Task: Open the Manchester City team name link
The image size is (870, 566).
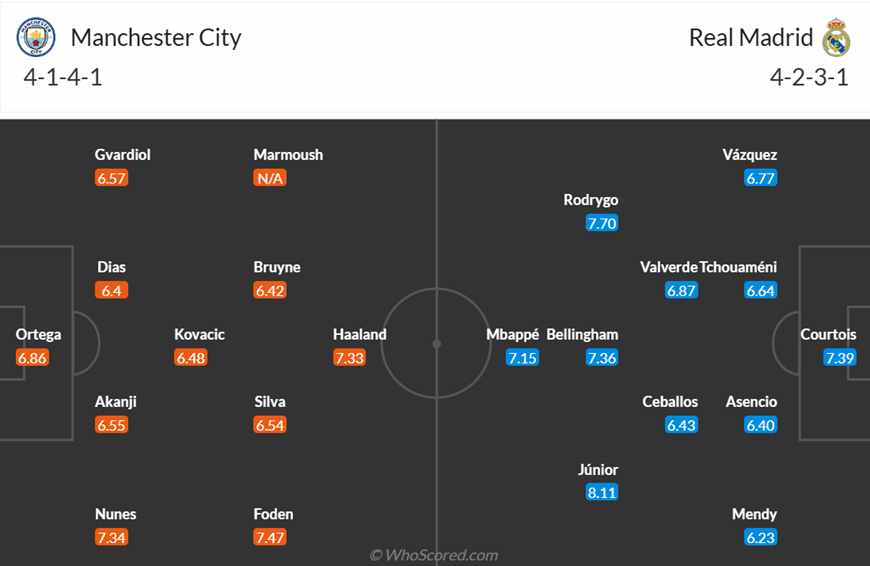Action: (x=156, y=38)
